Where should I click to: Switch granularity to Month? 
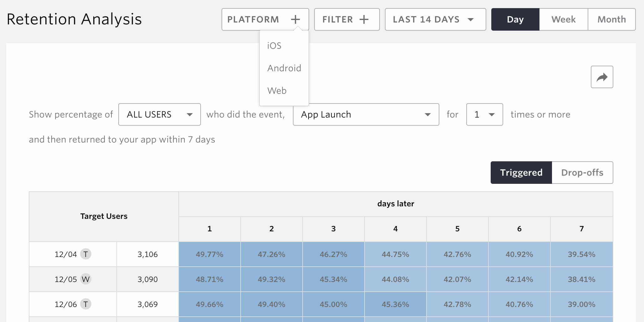tap(612, 19)
